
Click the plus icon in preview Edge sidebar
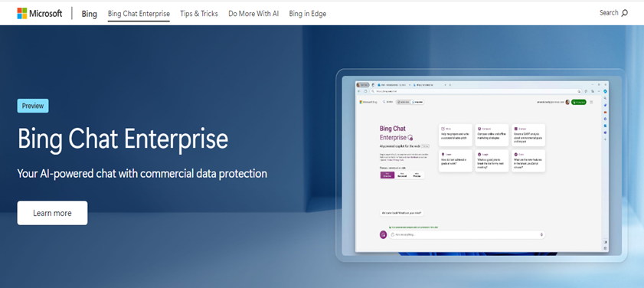(x=605, y=139)
